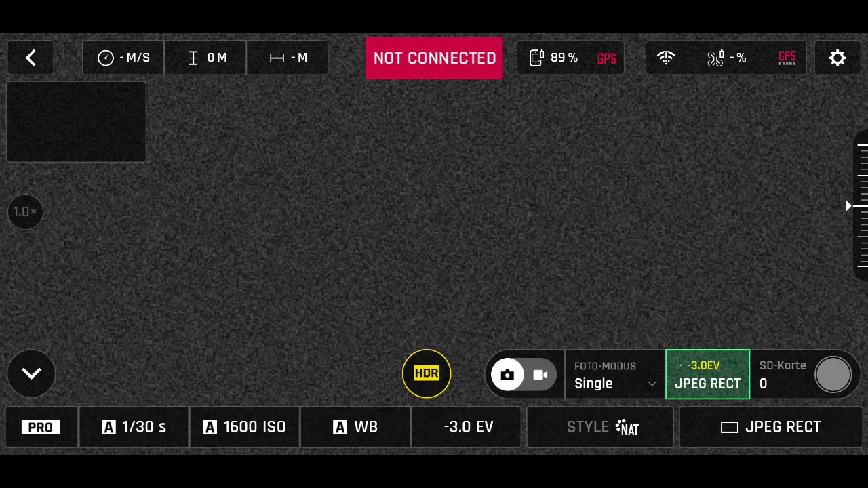
Task: Adjust the gimbal tilt slider
Action: point(861,205)
